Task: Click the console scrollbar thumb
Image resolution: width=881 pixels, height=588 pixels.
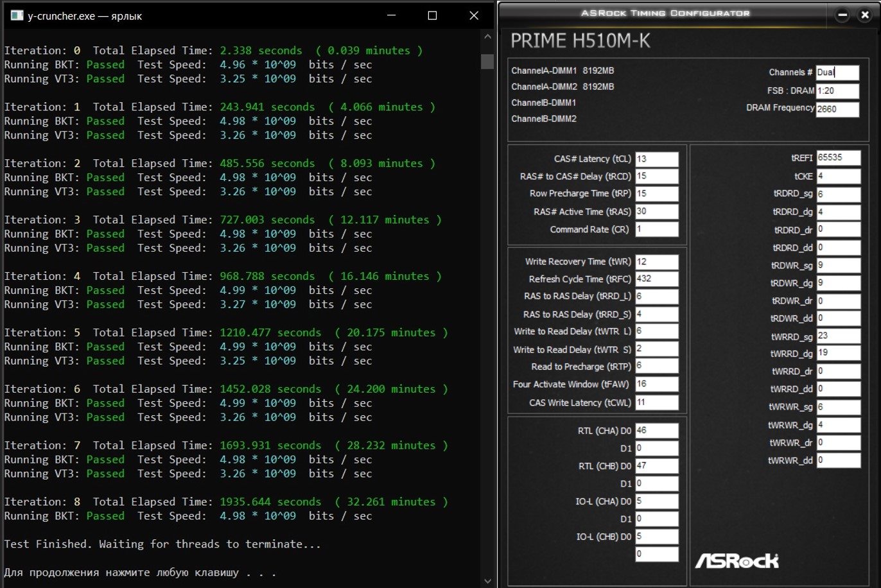Action: click(487, 62)
